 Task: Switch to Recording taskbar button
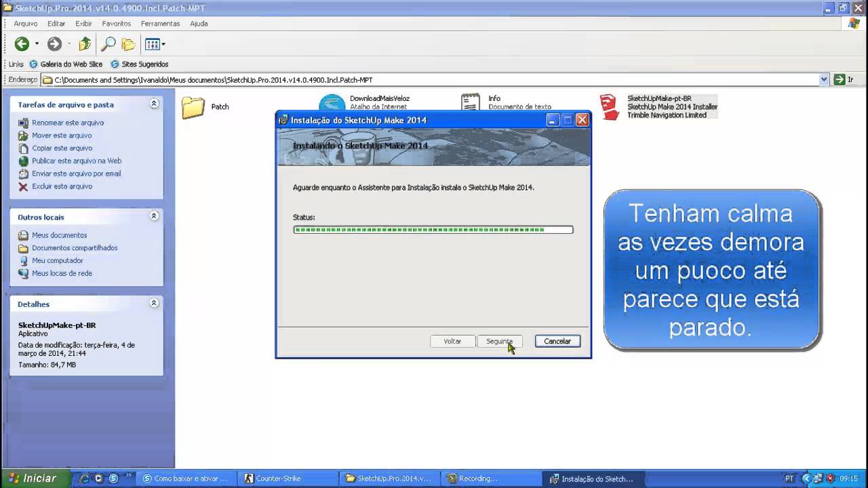coord(492,478)
